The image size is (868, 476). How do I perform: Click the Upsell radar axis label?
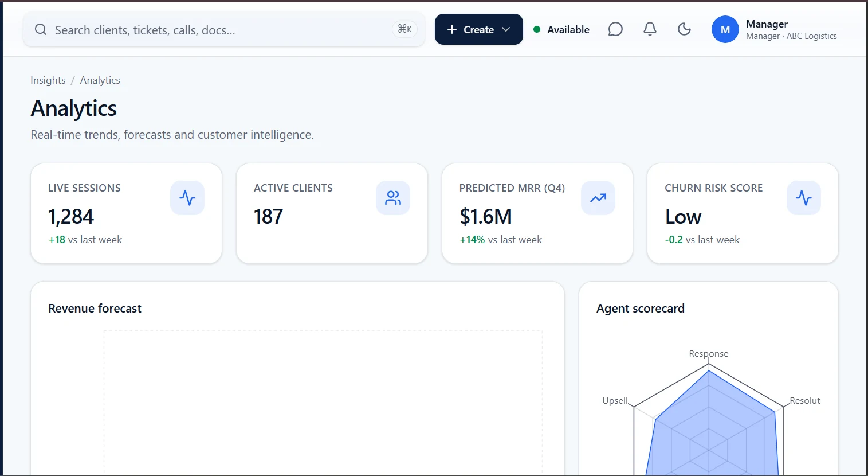615,401
